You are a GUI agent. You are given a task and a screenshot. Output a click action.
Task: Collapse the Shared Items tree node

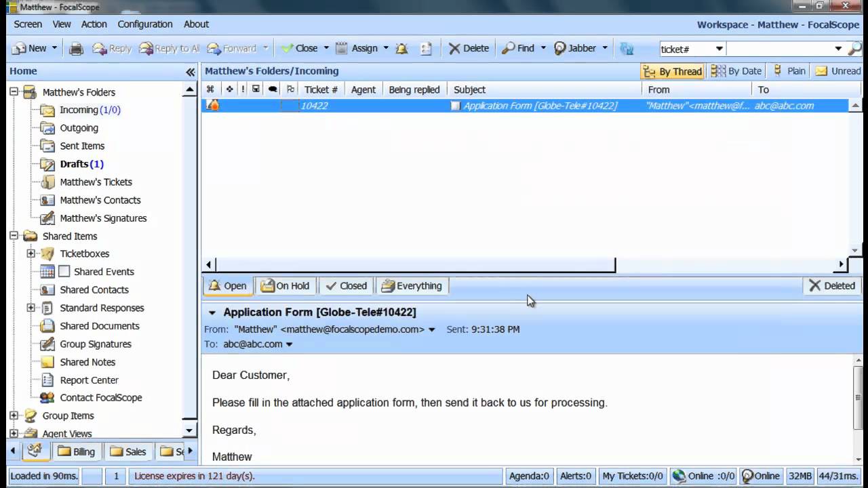click(x=14, y=236)
